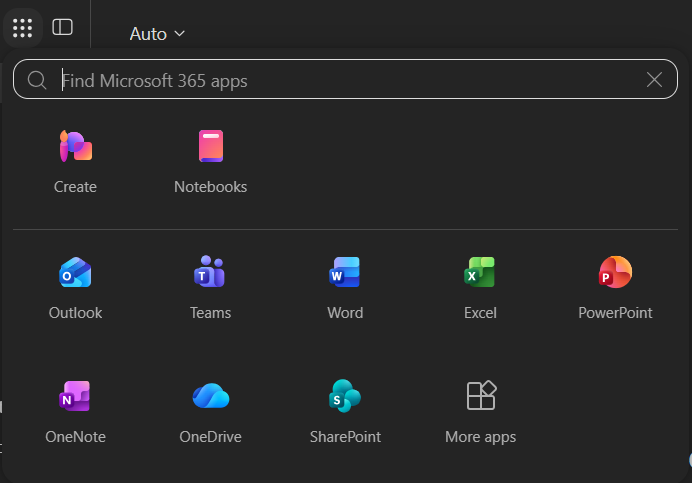The height and width of the screenshot is (483, 692).
Task: Clear search with the X button
Action: click(654, 80)
